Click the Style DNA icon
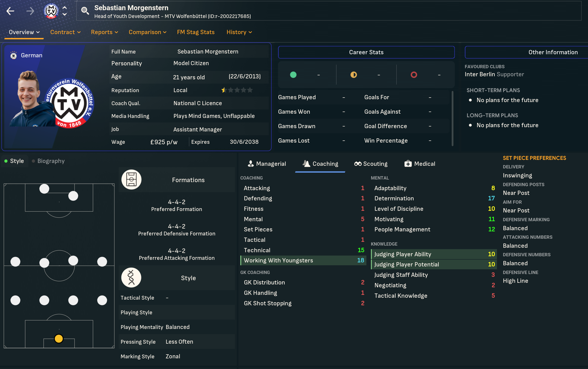Viewport: 588px width, 369px height. tap(131, 278)
